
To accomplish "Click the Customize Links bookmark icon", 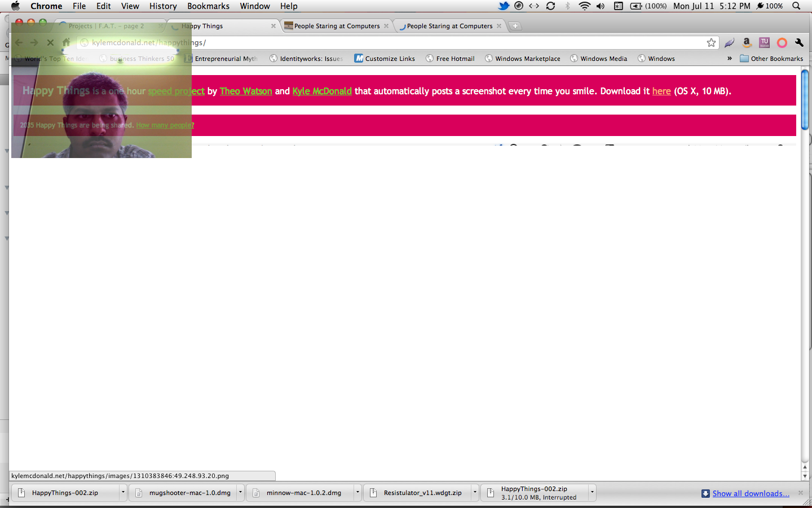I will pos(359,58).
